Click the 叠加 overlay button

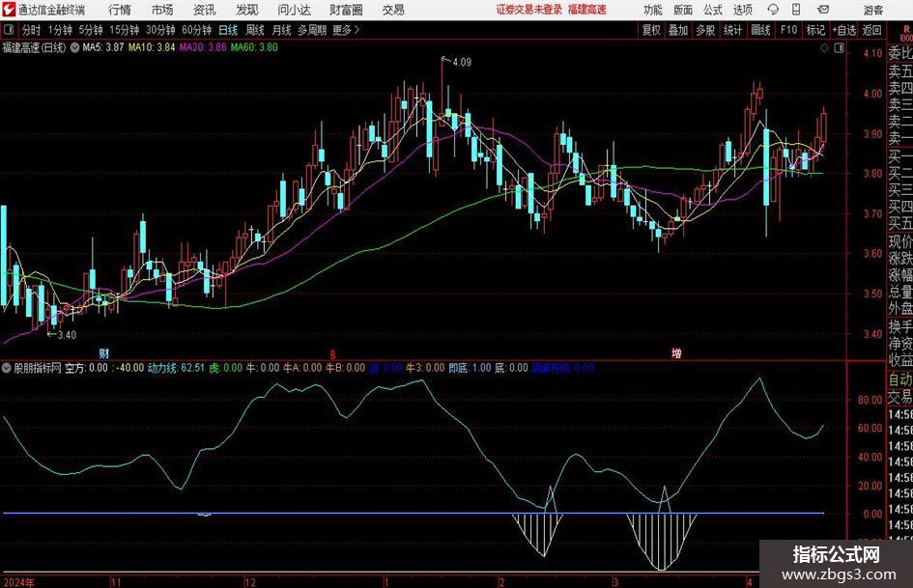(x=678, y=30)
